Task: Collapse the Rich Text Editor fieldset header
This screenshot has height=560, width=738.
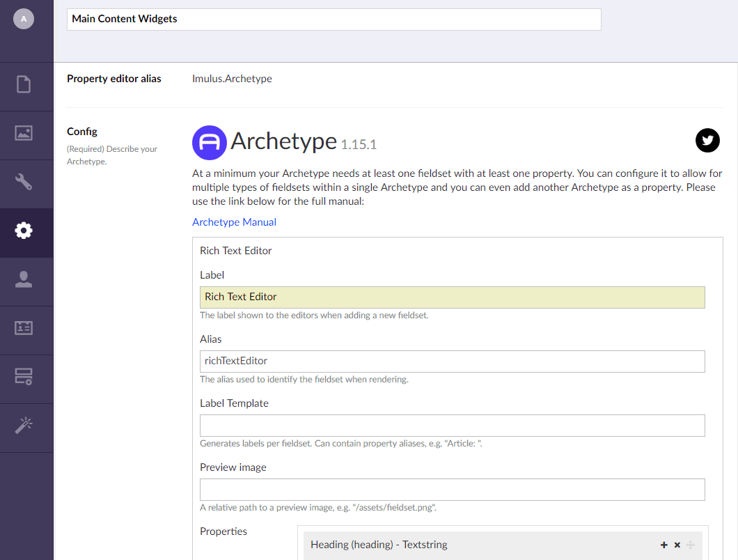Action: tap(236, 251)
